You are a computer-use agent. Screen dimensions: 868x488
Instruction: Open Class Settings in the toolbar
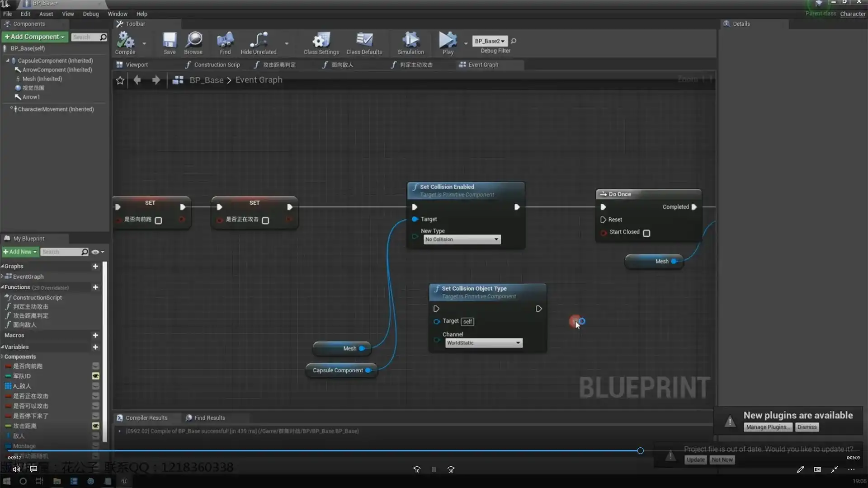coord(321,41)
